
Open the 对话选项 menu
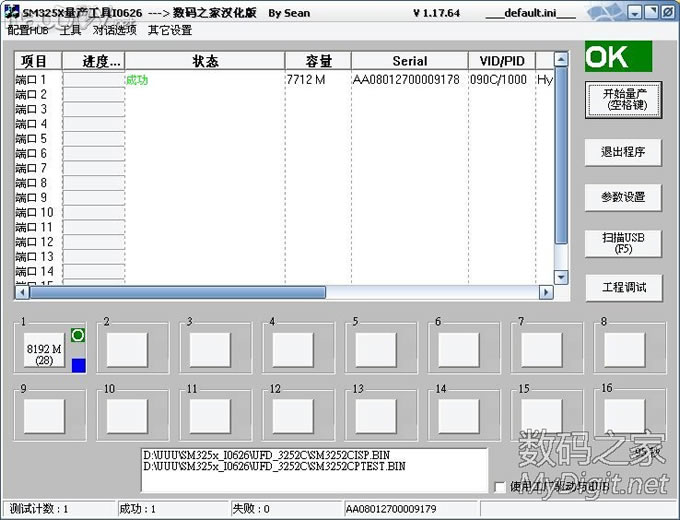tap(114, 30)
